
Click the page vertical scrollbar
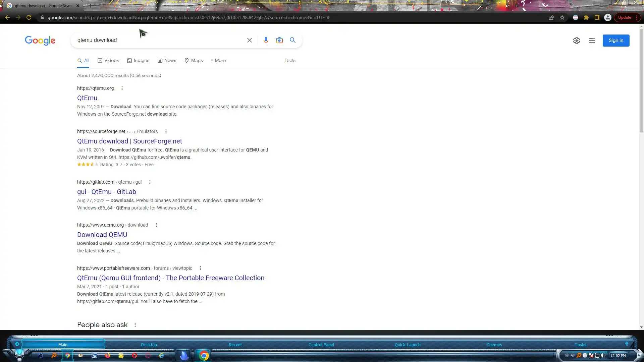click(x=641, y=80)
